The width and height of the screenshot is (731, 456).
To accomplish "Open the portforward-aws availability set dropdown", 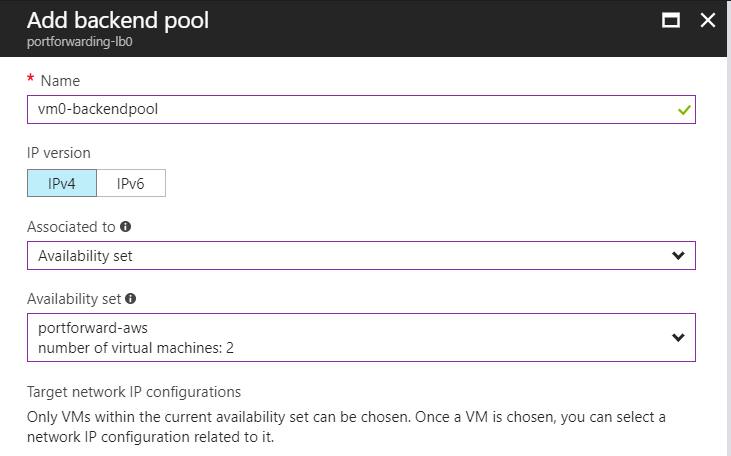I will [361, 338].
